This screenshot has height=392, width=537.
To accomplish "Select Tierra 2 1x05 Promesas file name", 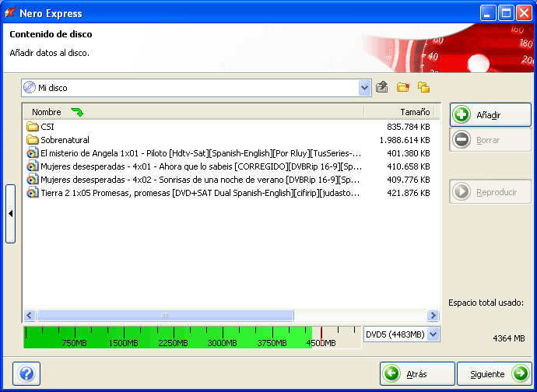I will tap(200, 193).
